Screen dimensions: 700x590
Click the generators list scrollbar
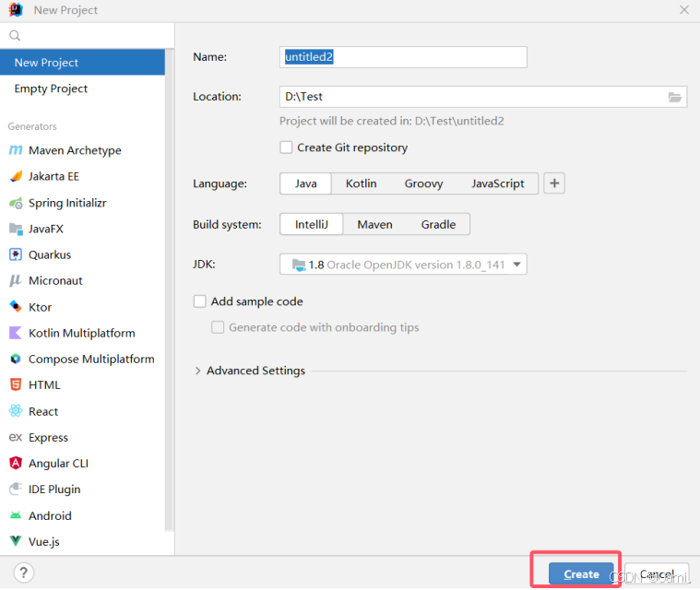click(169, 290)
